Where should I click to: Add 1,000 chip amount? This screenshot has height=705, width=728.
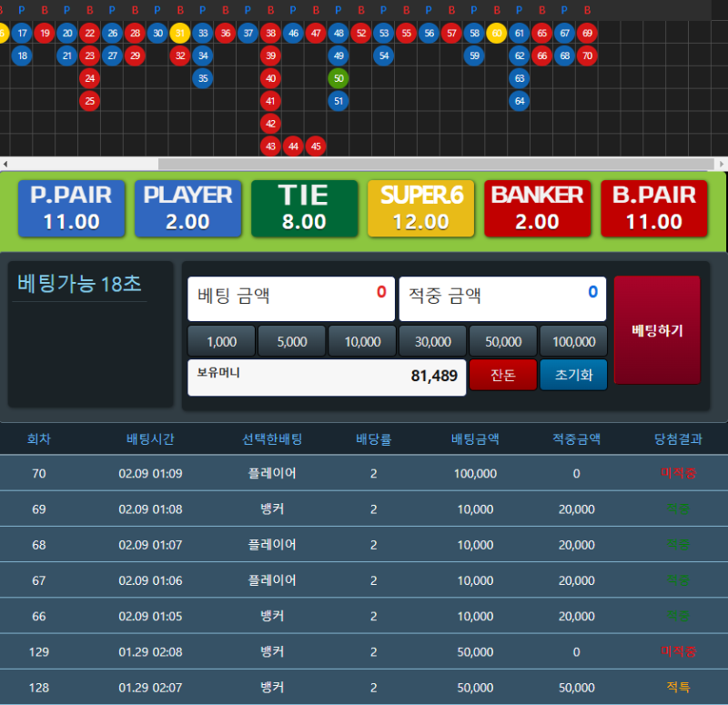(221, 342)
